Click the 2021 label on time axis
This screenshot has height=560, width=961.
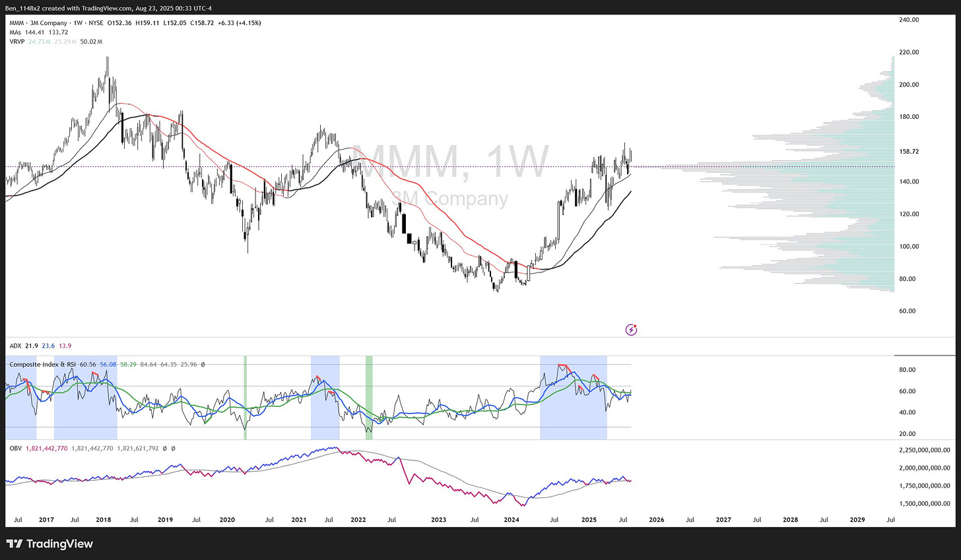[x=299, y=520]
